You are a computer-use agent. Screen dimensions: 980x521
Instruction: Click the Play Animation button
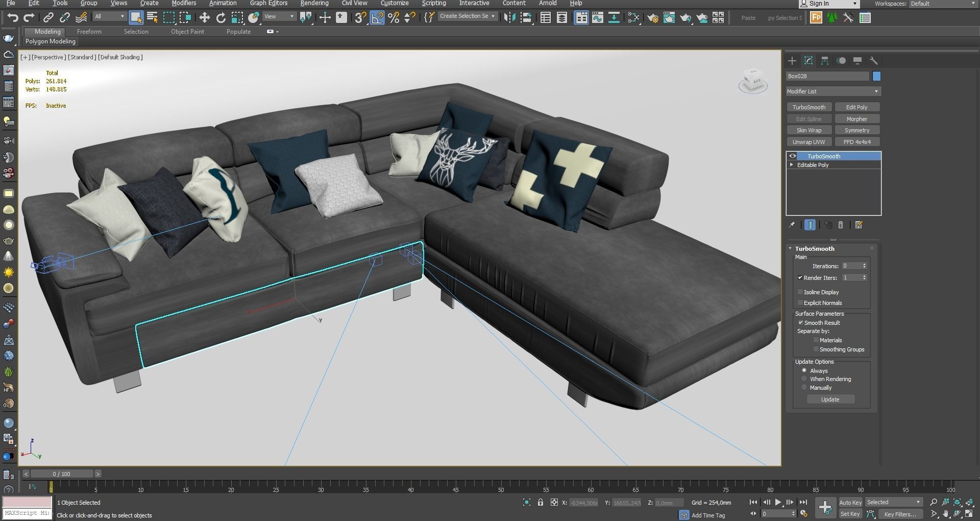(777, 502)
